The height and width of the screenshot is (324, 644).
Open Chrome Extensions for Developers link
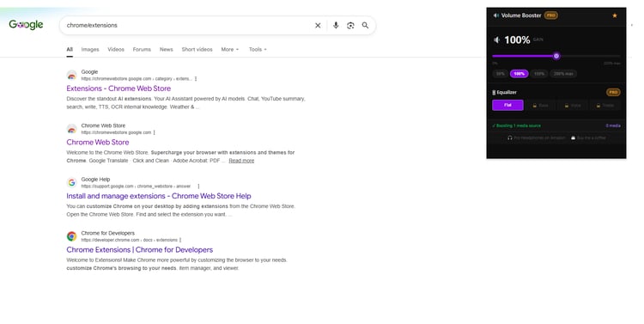[140, 249]
